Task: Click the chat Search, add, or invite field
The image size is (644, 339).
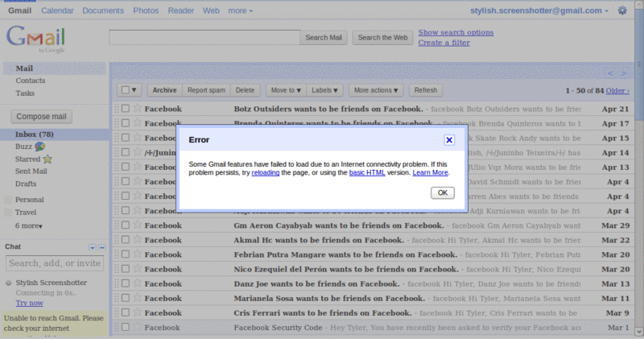Action: [x=55, y=263]
